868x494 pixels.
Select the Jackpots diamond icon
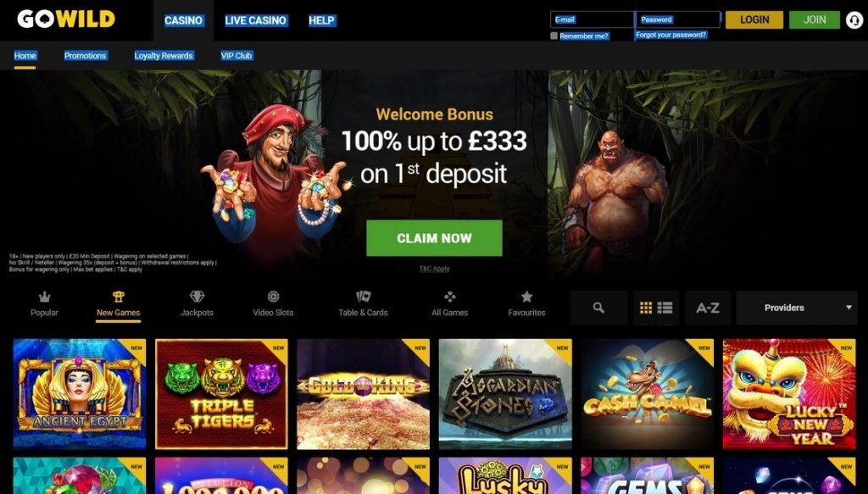[x=197, y=297]
